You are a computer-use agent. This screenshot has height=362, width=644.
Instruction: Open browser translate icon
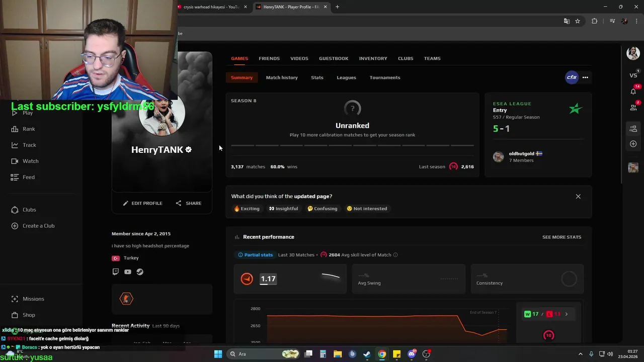(x=567, y=21)
